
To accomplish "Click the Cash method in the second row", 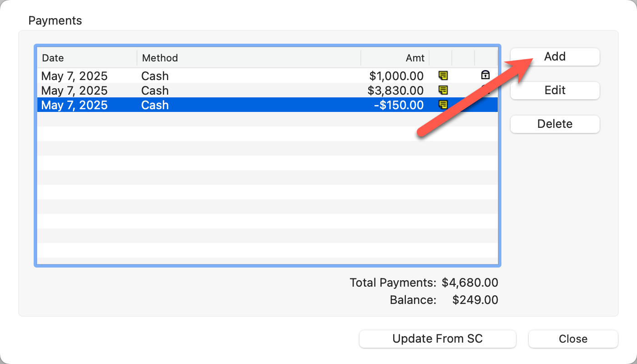I will point(155,90).
